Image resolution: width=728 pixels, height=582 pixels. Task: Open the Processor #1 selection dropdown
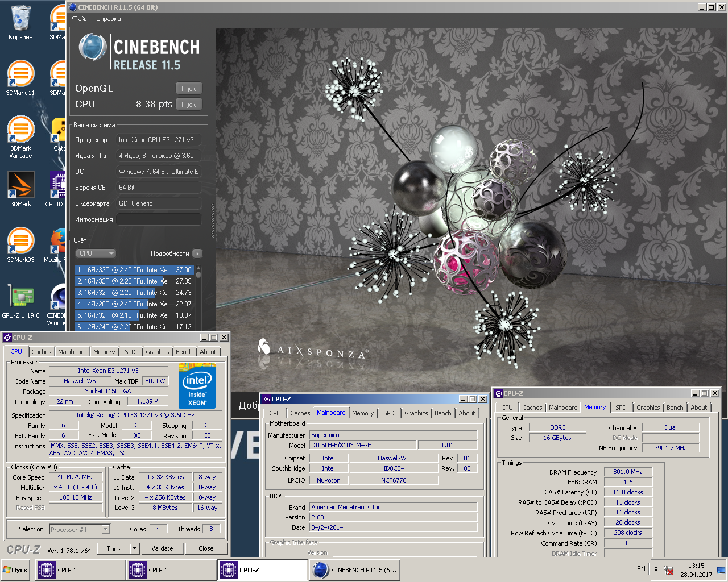point(80,529)
